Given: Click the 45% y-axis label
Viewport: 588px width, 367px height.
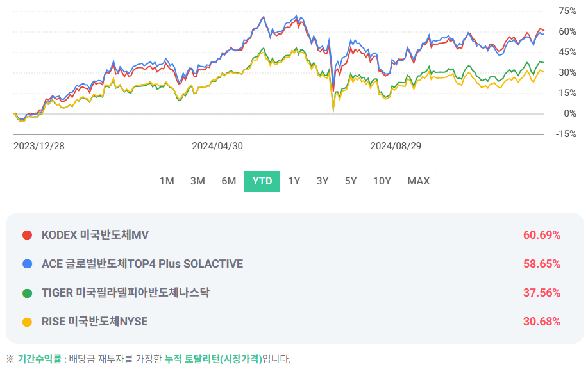Looking at the screenshot, I should click(x=567, y=52).
